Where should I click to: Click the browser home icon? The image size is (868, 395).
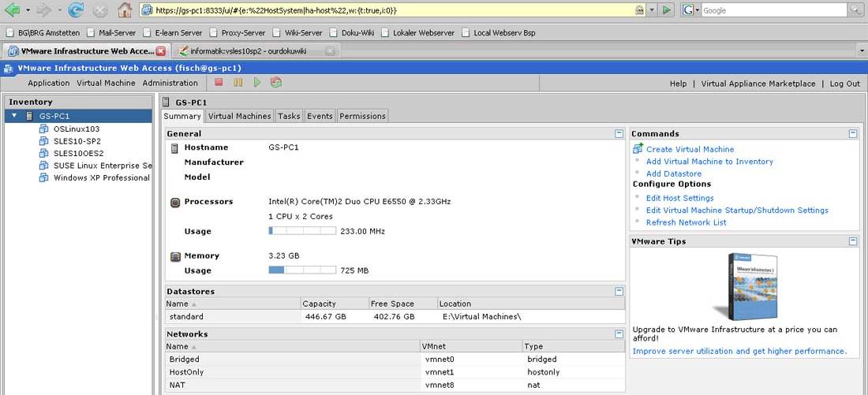coord(124,10)
